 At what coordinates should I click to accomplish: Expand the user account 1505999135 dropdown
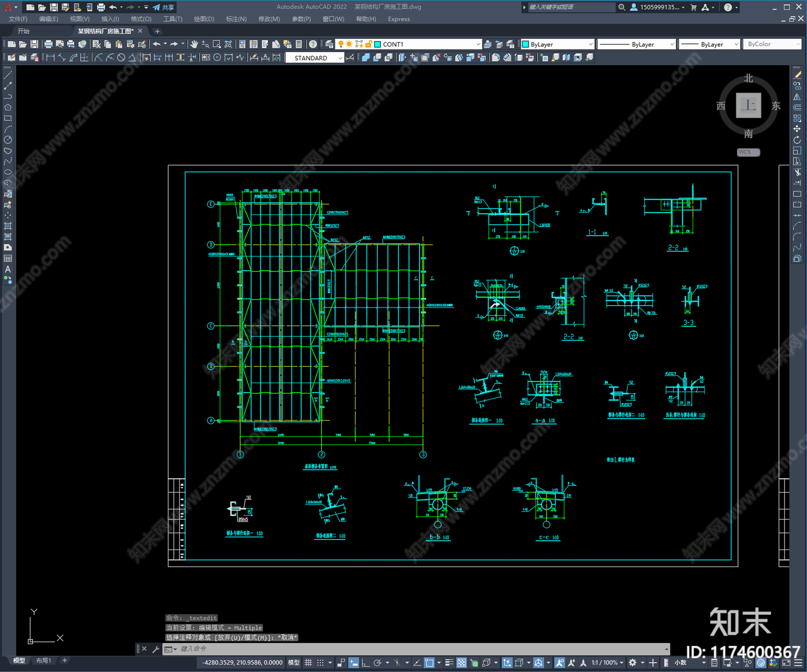683,7
